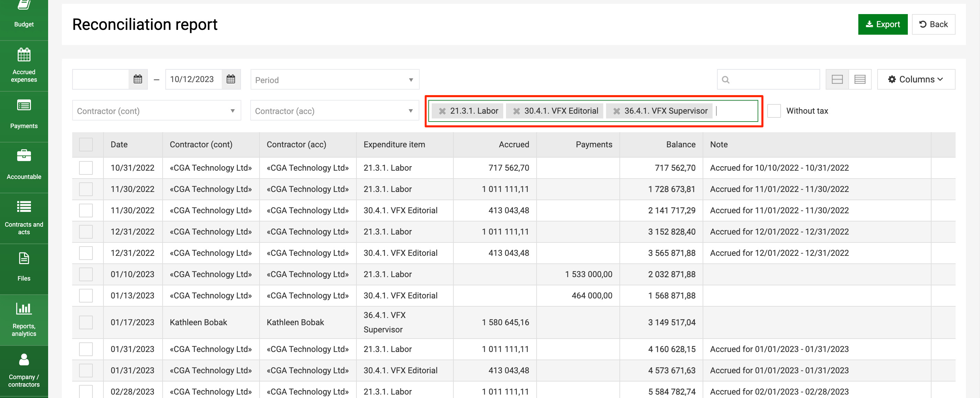Image resolution: width=980 pixels, height=398 pixels.
Task: Open start date calendar picker
Action: point(138,79)
